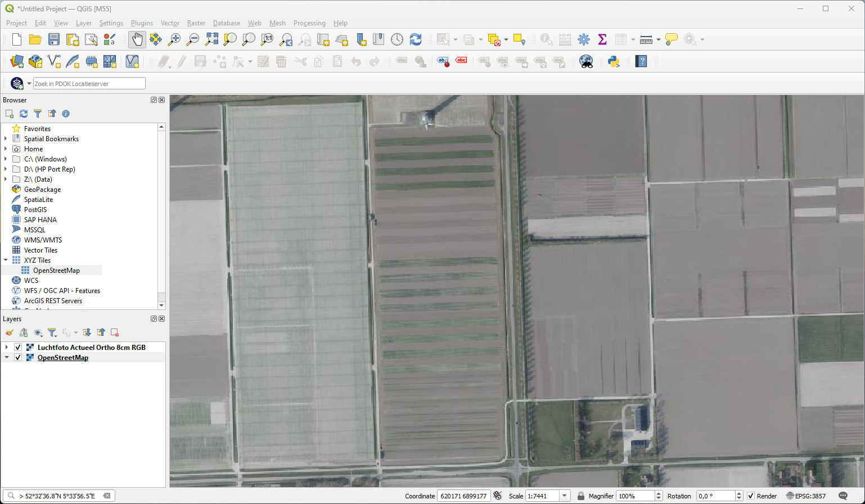Toggle visibility of OpenStreetMap layer
Image resolution: width=865 pixels, height=504 pixels.
[18, 358]
